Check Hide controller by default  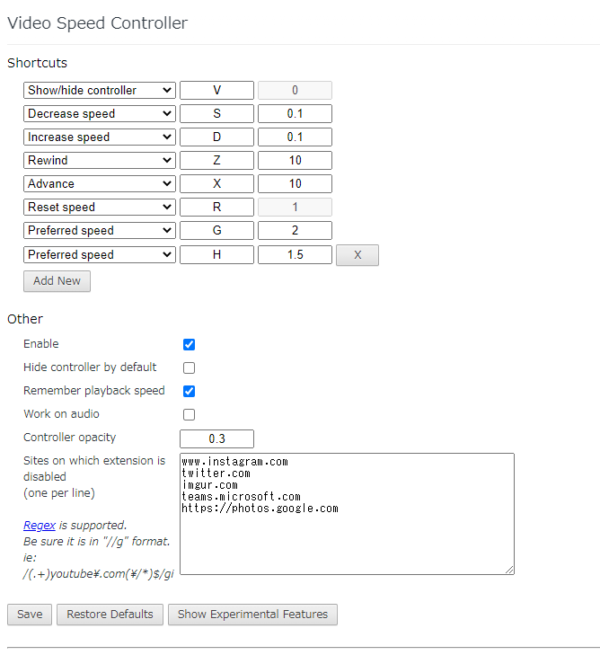(189, 368)
